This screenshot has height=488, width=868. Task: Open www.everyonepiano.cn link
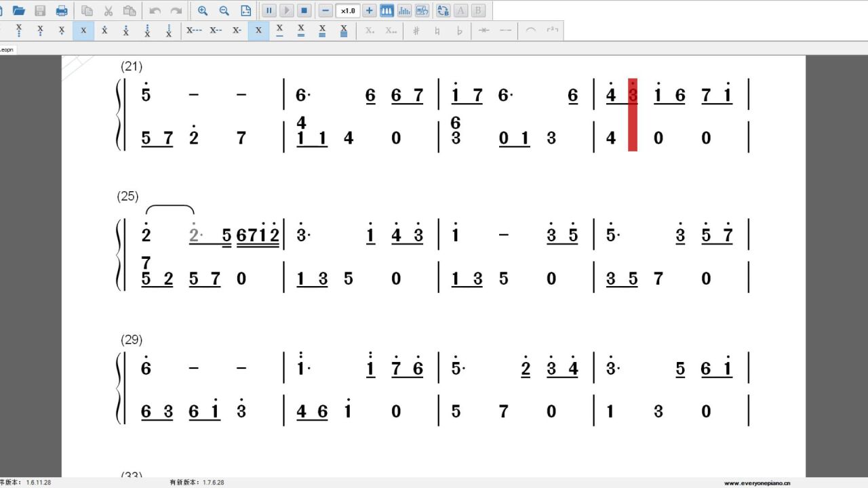(x=757, y=483)
